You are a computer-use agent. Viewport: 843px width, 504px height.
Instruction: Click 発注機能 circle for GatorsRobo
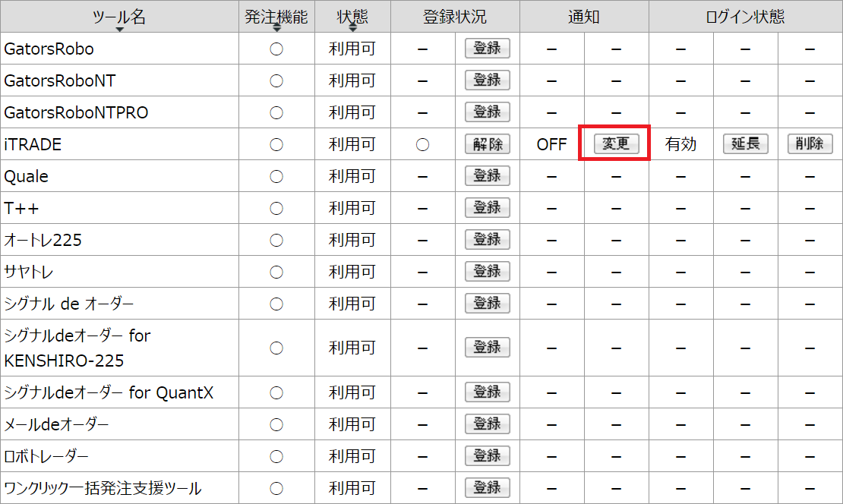point(276,49)
